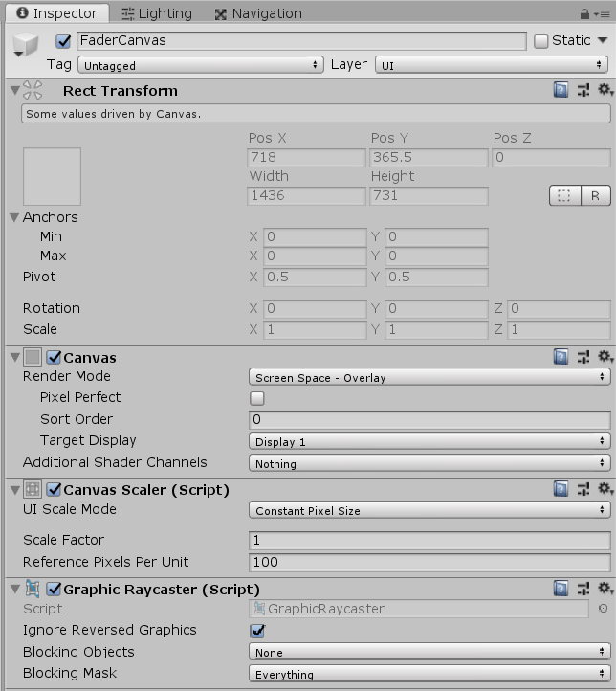Open Canvas component gear menu

604,357
